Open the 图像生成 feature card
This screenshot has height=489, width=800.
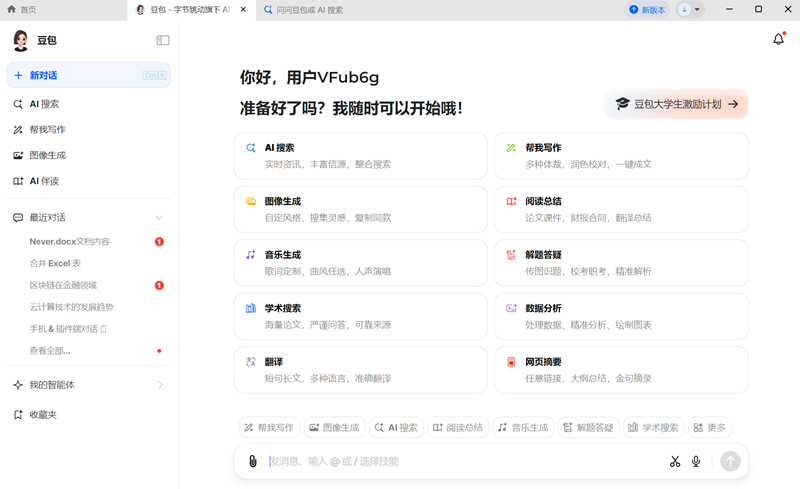tap(361, 209)
